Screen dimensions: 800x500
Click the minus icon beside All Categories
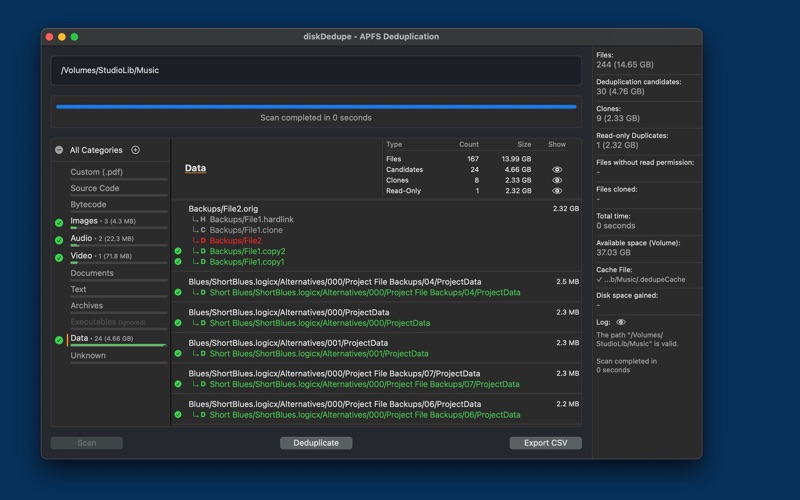click(x=59, y=150)
